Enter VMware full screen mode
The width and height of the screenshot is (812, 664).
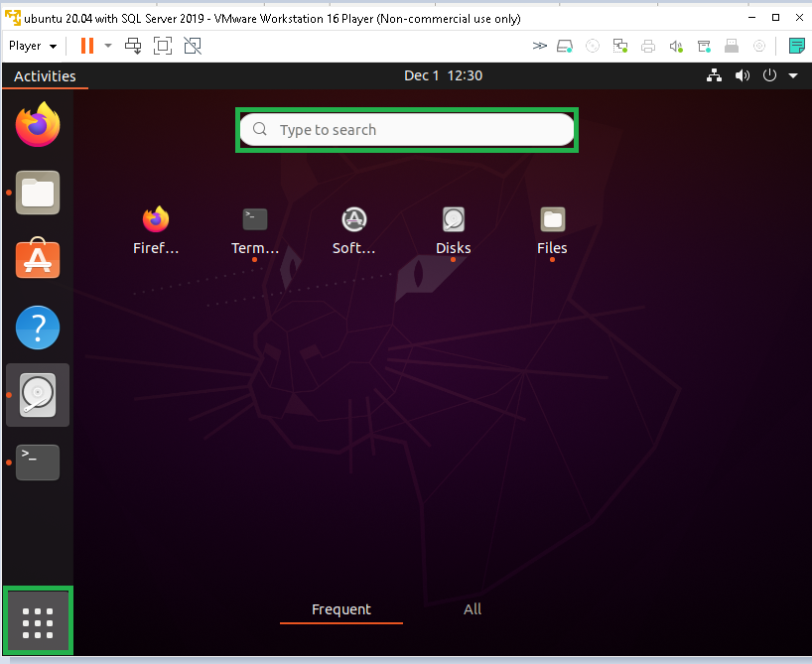[163, 46]
